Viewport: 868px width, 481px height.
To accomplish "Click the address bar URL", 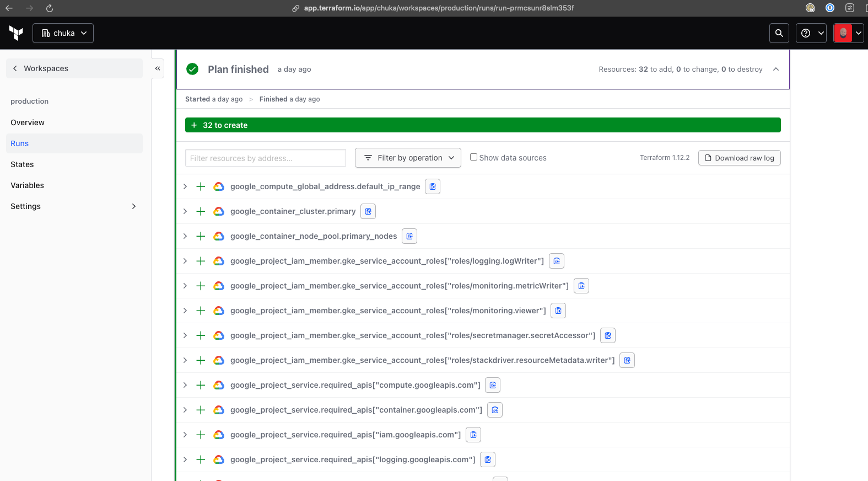I will pyautogui.click(x=439, y=8).
